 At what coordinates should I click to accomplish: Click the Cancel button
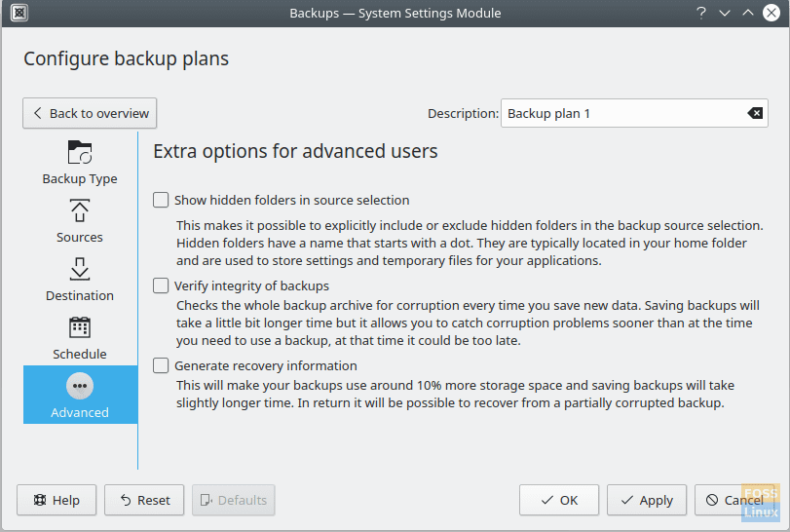(x=734, y=500)
